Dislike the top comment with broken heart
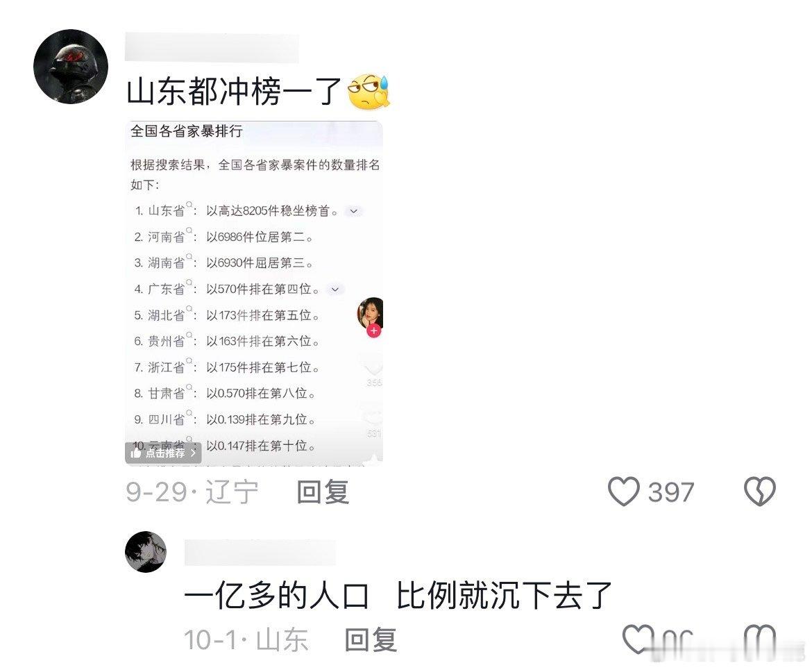812x670 pixels. (760, 492)
